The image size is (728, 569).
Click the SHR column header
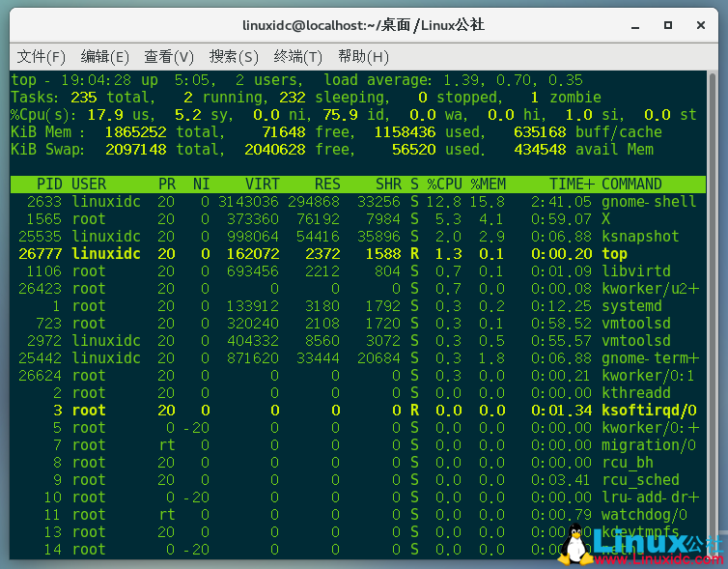388,185
